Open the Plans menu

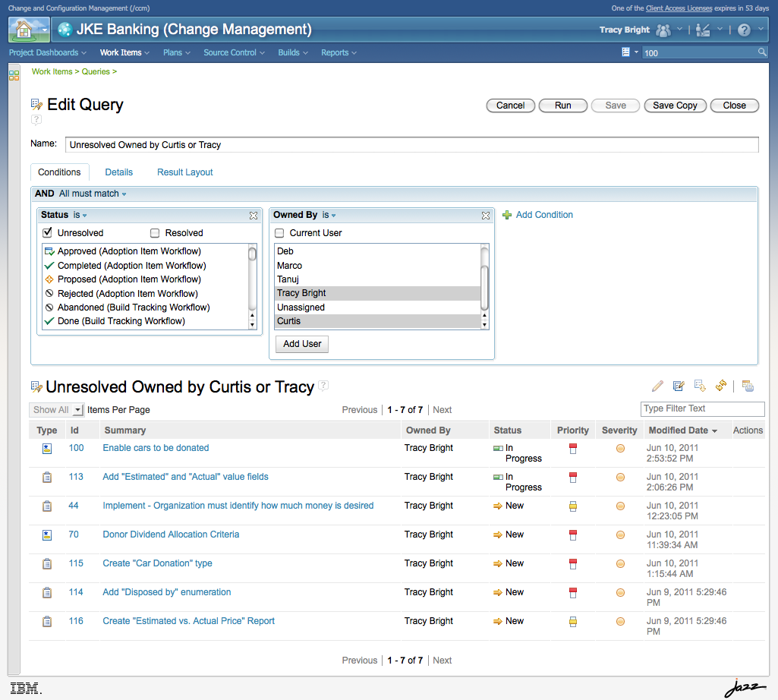pyautogui.click(x=177, y=52)
